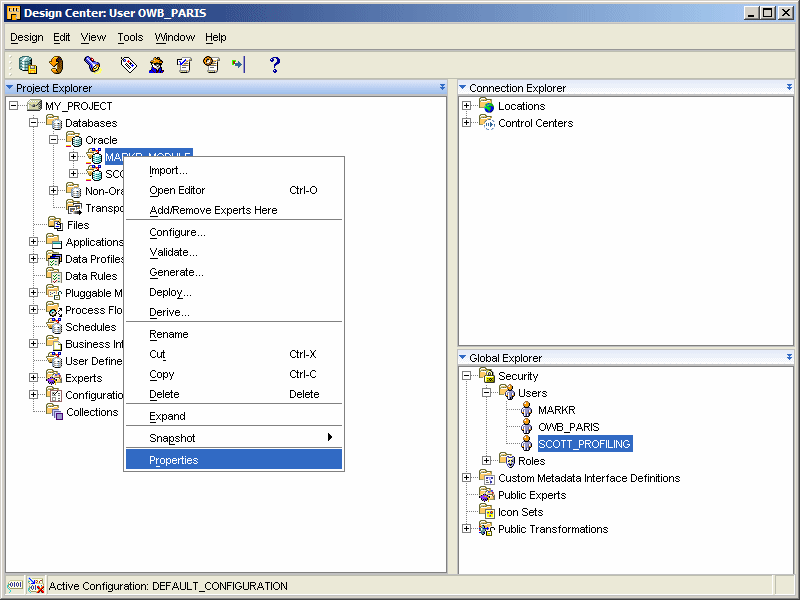Click the flashlight Find icon in toolbar
The height and width of the screenshot is (600, 800).
coord(92,65)
